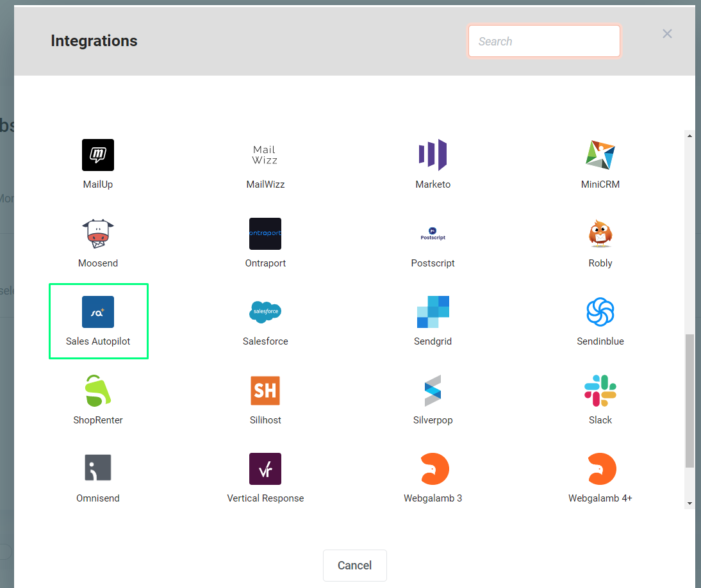
Task: Click the Sales Autopilot label text
Action: click(98, 341)
